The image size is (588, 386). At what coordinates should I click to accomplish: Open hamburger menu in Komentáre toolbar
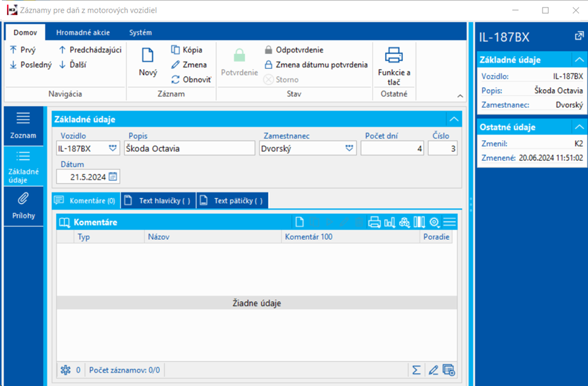tap(450, 222)
